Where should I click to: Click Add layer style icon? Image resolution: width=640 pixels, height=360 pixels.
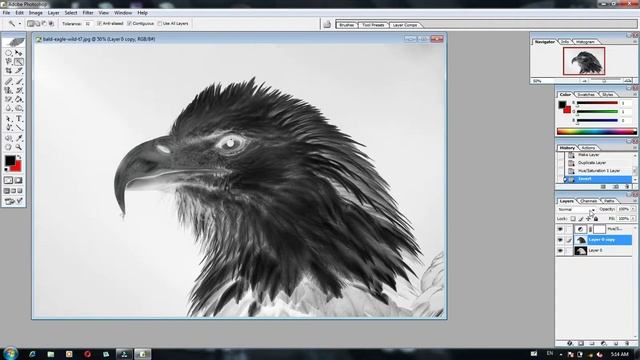(570, 343)
